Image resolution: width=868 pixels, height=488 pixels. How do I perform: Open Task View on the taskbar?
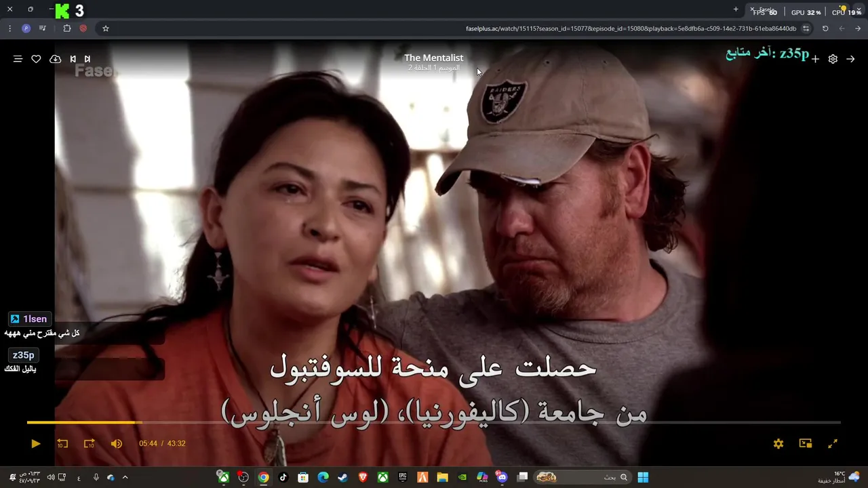point(522,477)
